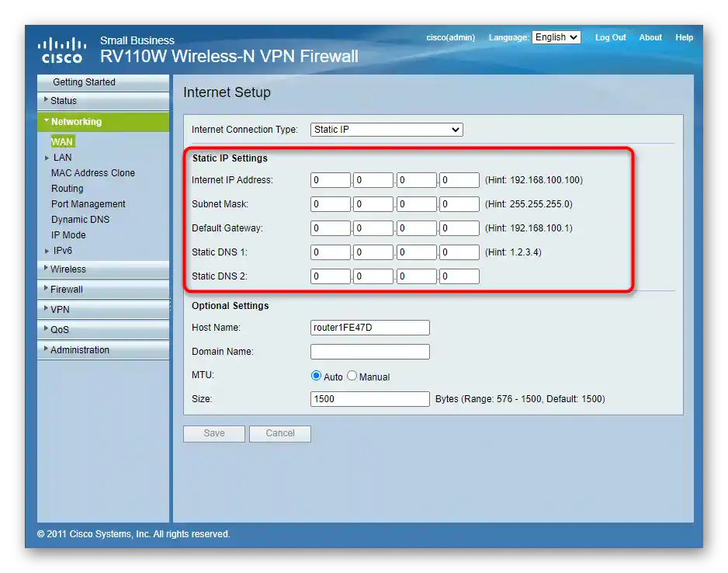Viewport: 728px width, 573px height.
Task: Click the third Subnet Mask octet field
Action: 417,204
